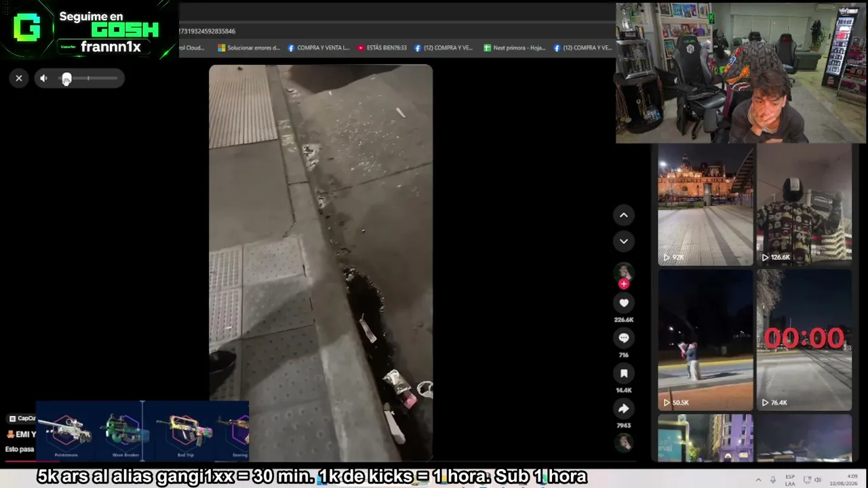The image size is (868, 488).
Task: Open the first 'COMPRA Y VENTA' Facebook bookmark
Action: (319, 48)
